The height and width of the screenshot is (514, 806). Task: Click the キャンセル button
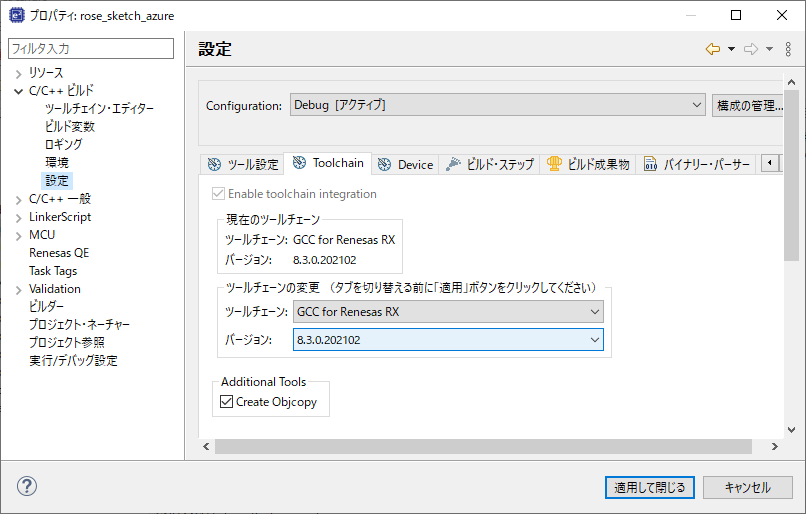[747, 487]
